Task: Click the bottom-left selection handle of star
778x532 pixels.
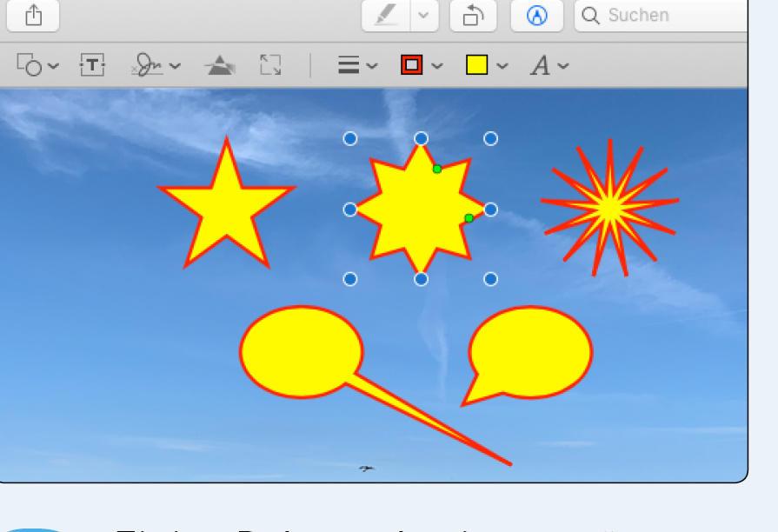Action: (x=349, y=279)
